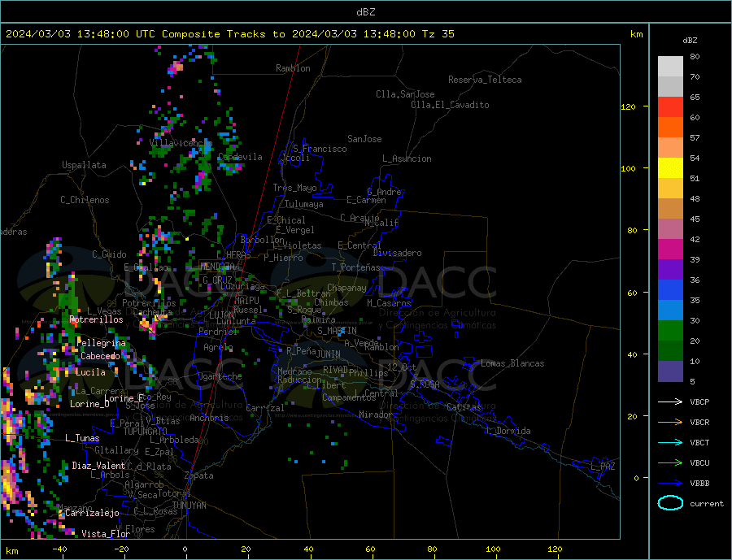Click the TUNUYAN label

(189, 506)
